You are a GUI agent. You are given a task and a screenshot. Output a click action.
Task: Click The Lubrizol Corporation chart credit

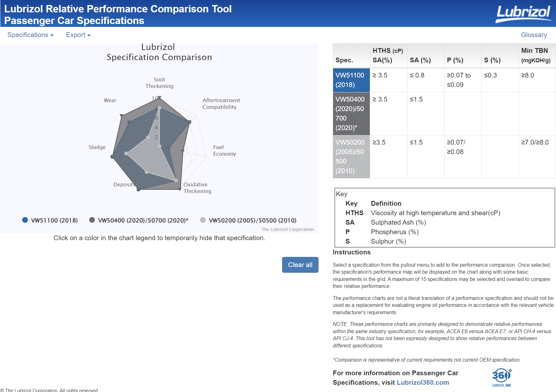(287, 229)
